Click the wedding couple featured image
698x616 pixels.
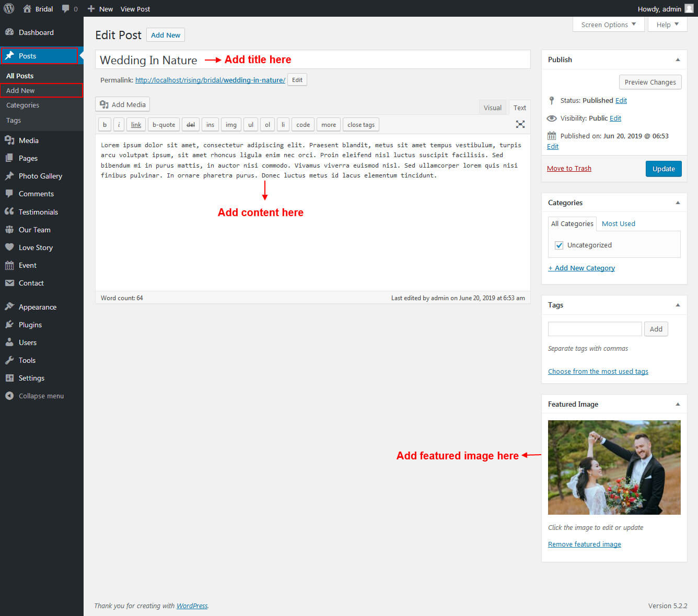coord(614,467)
